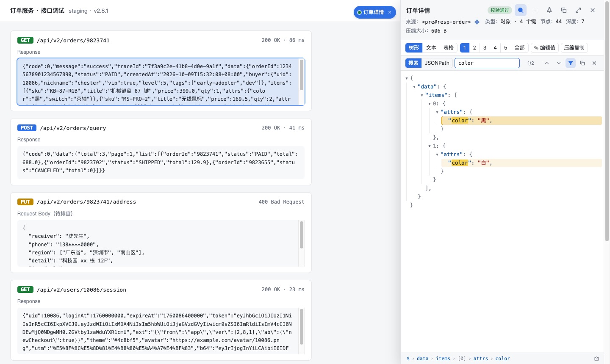Click the attrs breadcrumb segment

(x=481, y=358)
